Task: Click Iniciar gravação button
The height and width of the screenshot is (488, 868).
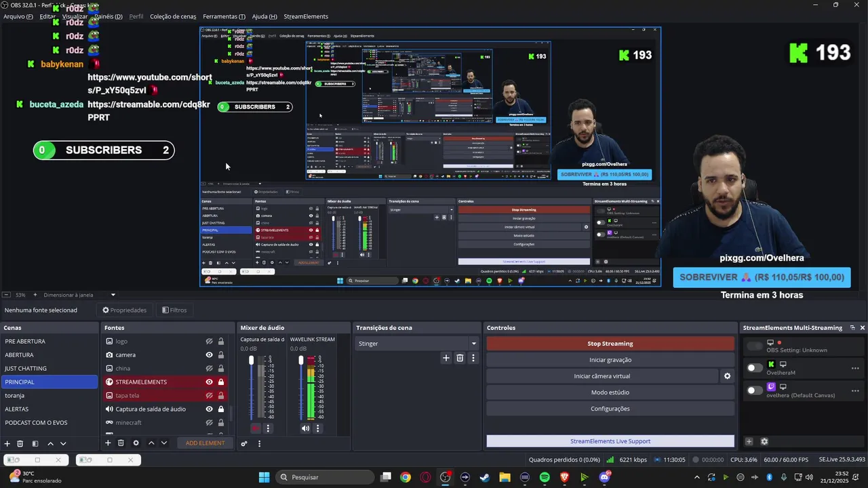Action: (x=610, y=360)
